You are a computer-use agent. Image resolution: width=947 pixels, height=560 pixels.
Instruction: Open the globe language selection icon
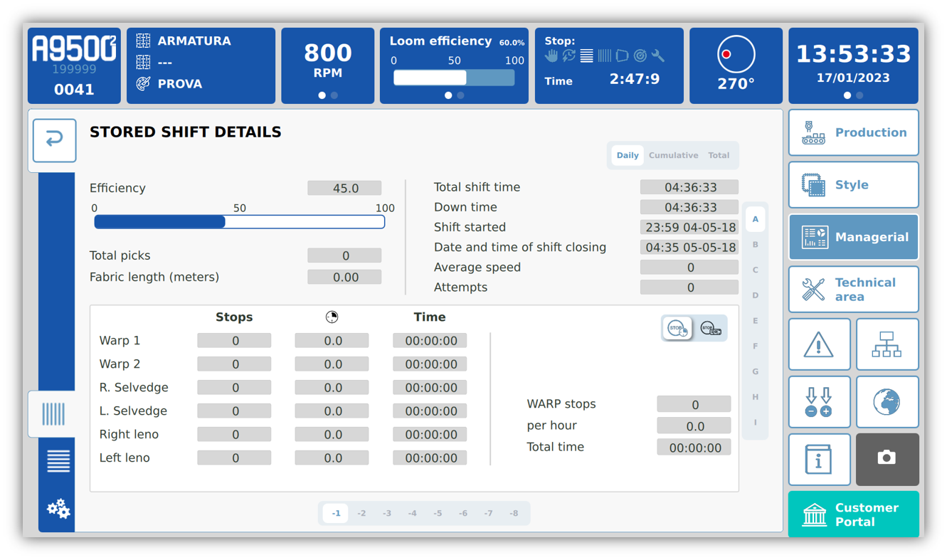click(x=887, y=401)
